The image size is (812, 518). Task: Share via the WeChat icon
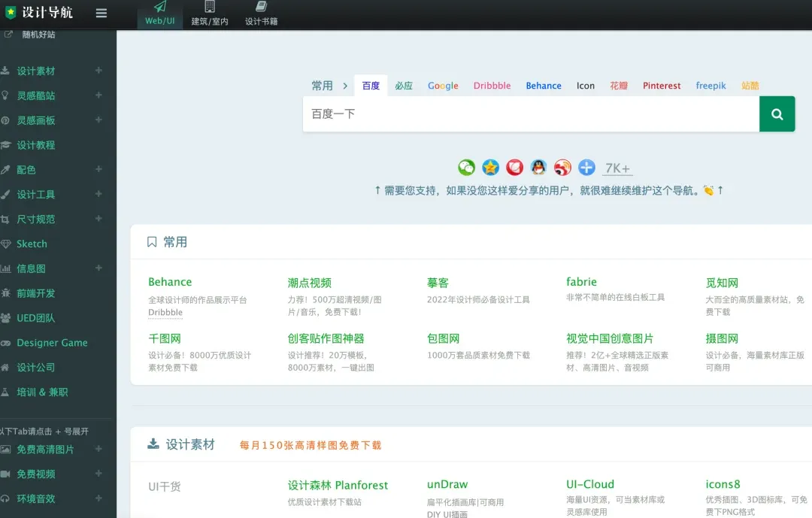coord(467,168)
